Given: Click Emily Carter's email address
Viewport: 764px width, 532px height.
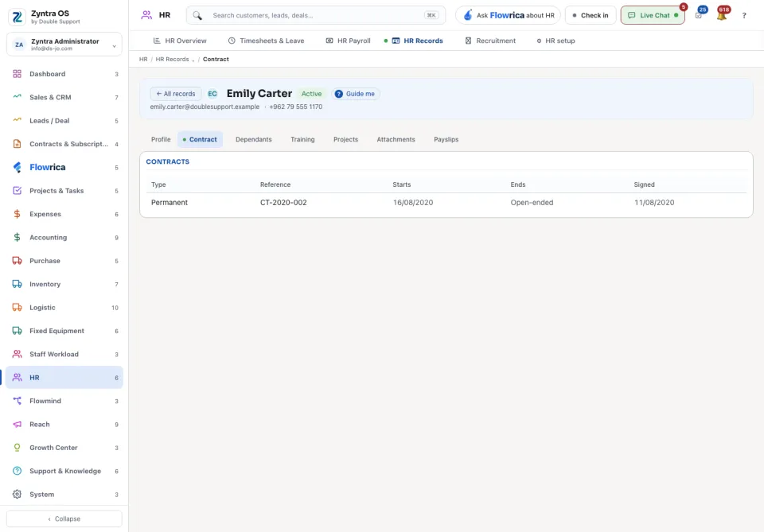Looking at the screenshot, I should coord(205,107).
